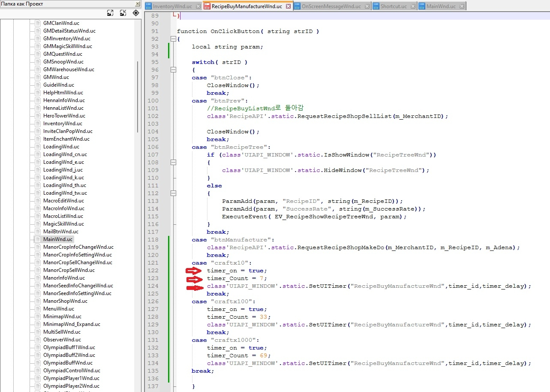The width and height of the screenshot is (550, 392).
Task: Click 'local string param;' on line 93
Action: tap(227, 47)
